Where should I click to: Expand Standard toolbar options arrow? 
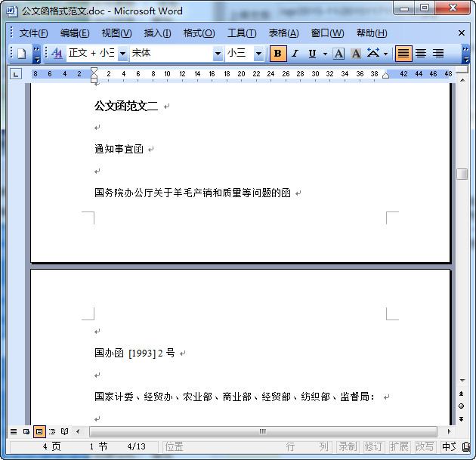[36, 54]
